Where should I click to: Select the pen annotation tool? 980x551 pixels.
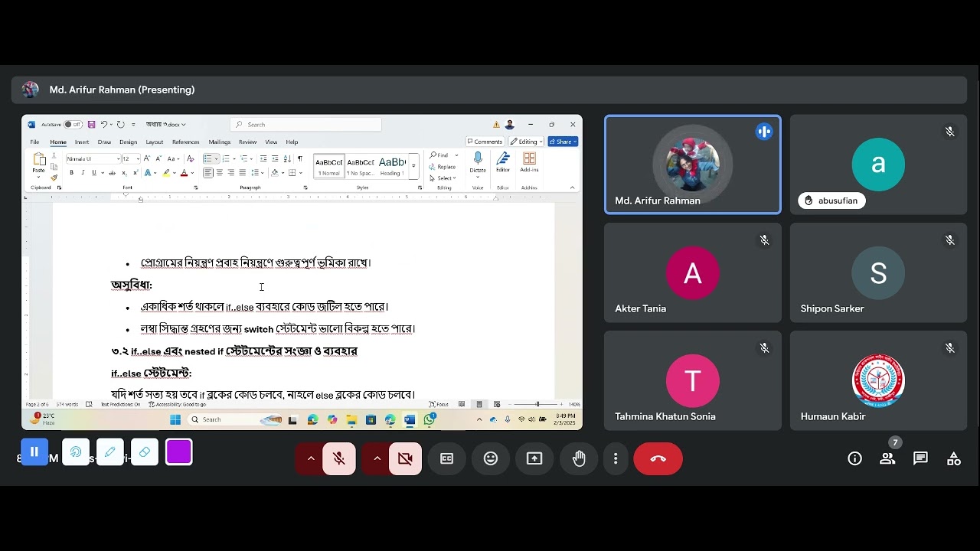tap(109, 452)
